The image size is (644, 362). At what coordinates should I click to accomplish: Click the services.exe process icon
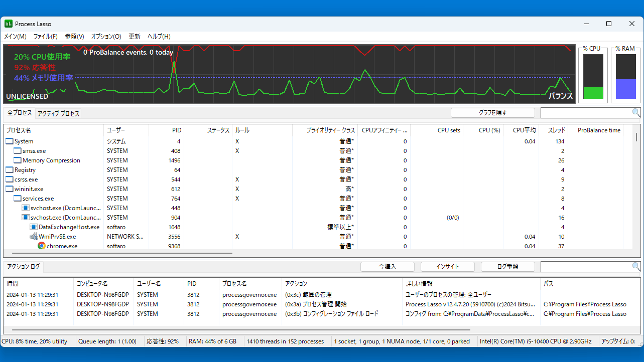(x=18, y=199)
